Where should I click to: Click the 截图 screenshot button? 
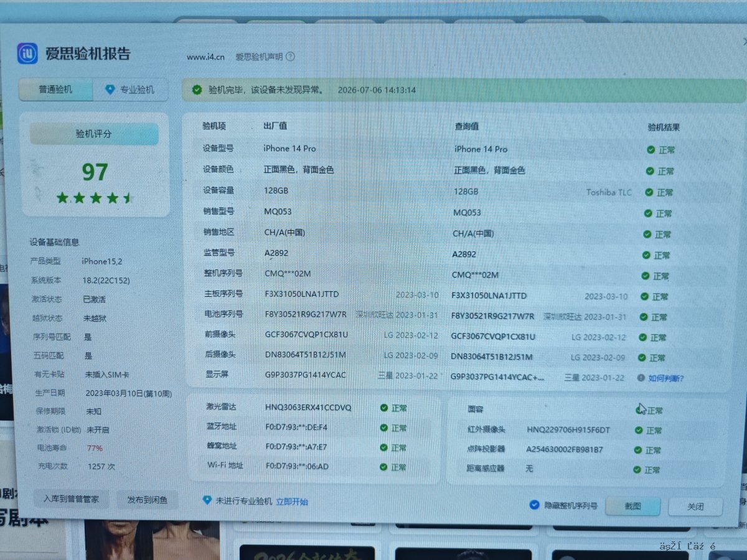click(x=632, y=506)
